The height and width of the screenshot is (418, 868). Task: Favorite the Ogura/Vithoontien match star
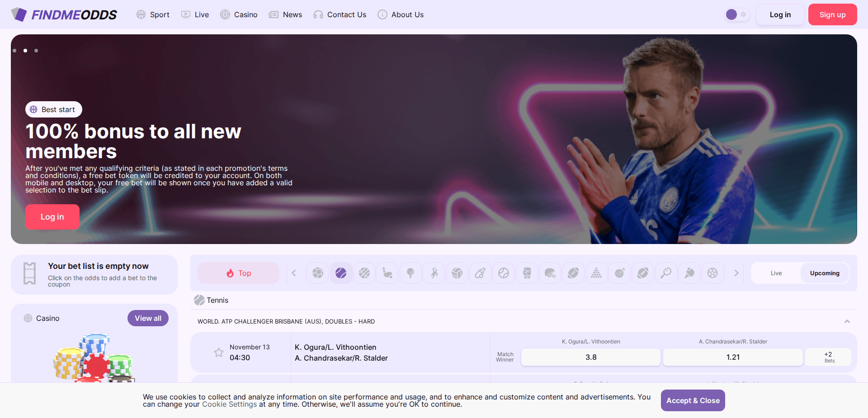pos(219,352)
